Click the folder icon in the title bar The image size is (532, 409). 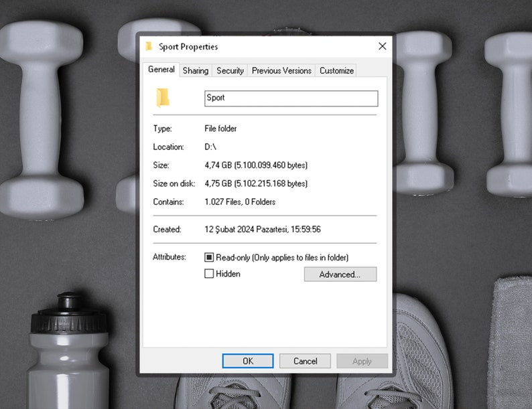point(149,46)
